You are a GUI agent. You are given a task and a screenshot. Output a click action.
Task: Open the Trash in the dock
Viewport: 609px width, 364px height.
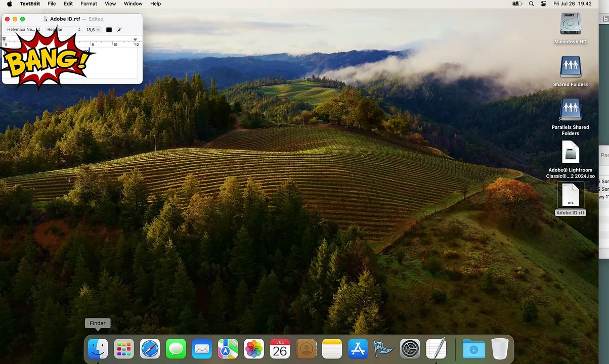(500, 349)
